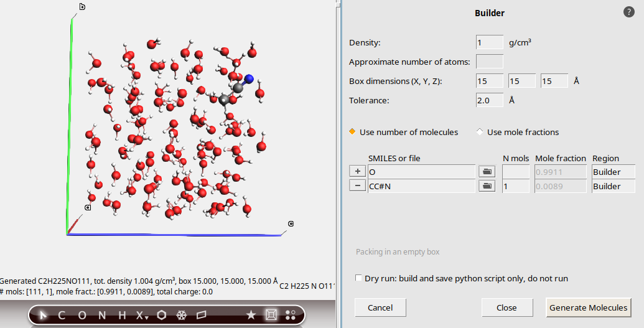Open Region dropdown for the CC#N row
The width and height of the screenshot is (644, 328).
pyautogui.click(x=613, y=186)
